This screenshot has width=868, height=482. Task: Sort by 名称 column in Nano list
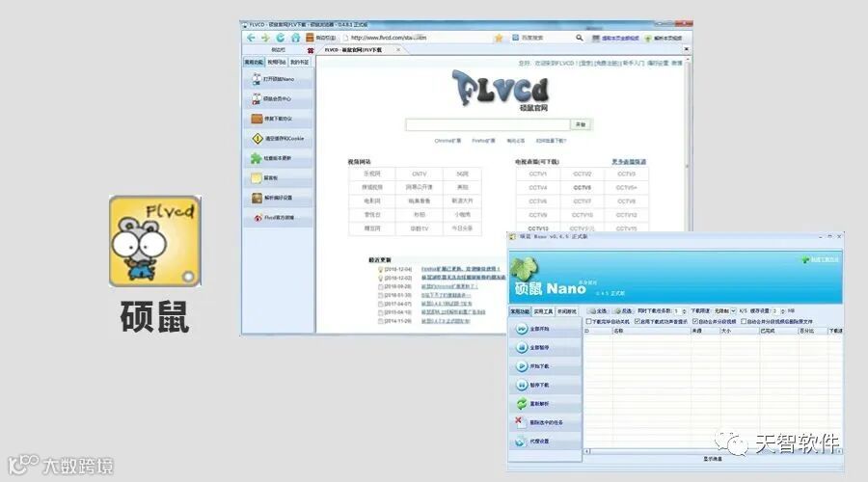[650, 331]
